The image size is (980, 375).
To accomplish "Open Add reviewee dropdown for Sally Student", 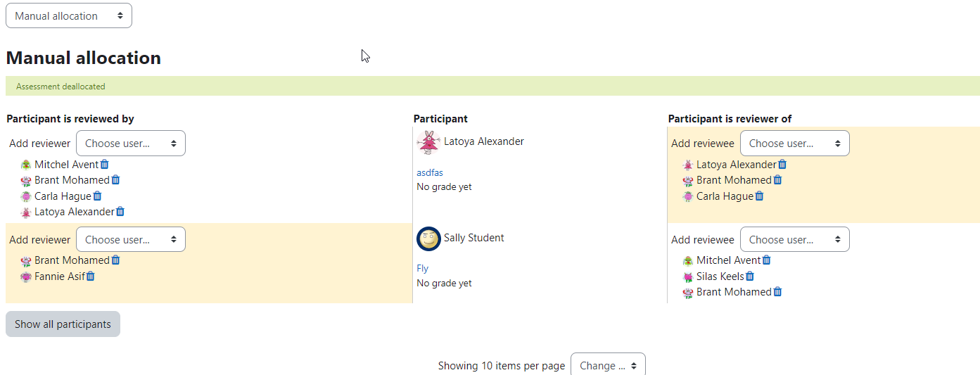I will pos(795,239).
